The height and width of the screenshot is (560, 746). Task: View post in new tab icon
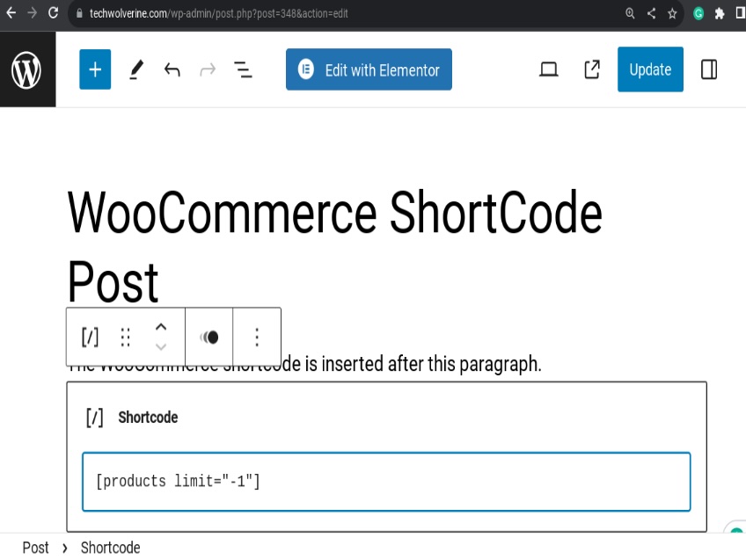point(592,69)
